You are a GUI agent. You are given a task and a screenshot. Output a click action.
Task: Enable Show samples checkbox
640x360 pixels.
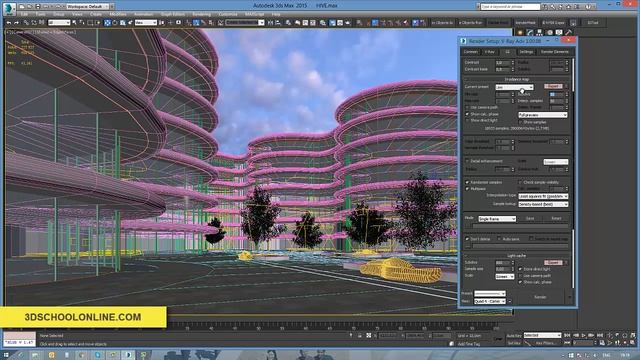(x=520, y=122)
